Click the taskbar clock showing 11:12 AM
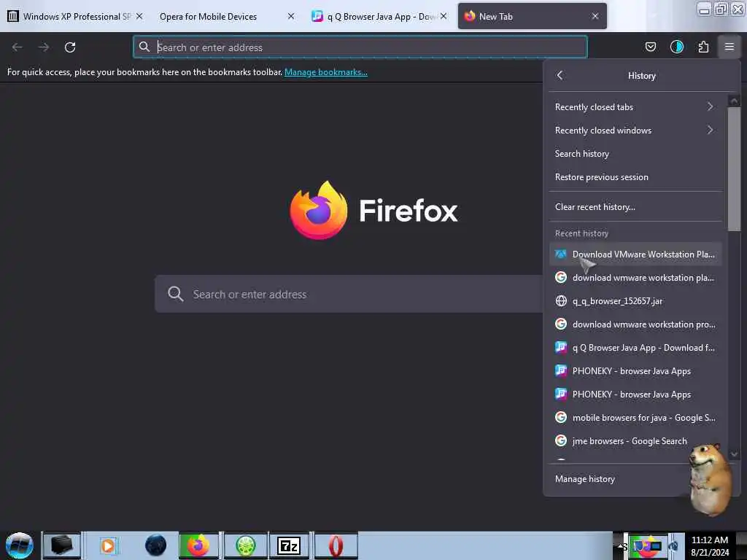The image size is (747, 560). [710, 545]
